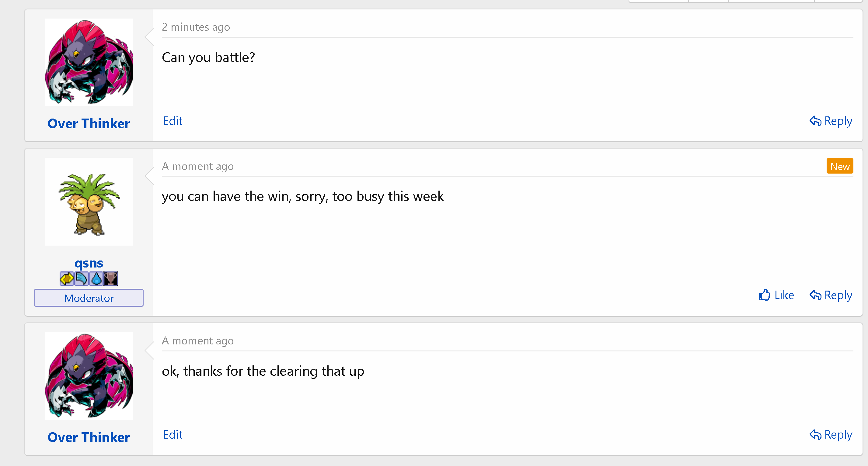Open Over Thinker's avatar in first post

(x=89, y=62)
